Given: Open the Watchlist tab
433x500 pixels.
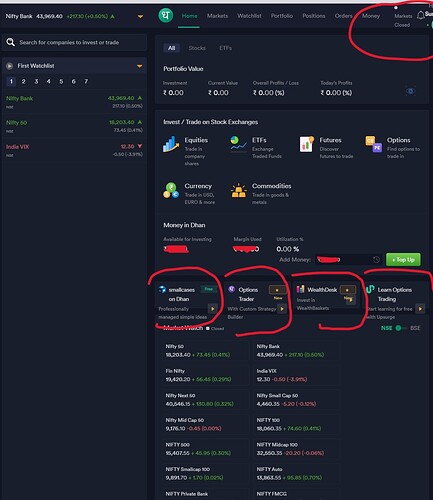Looking at the screenshot, I should (249, 16).
